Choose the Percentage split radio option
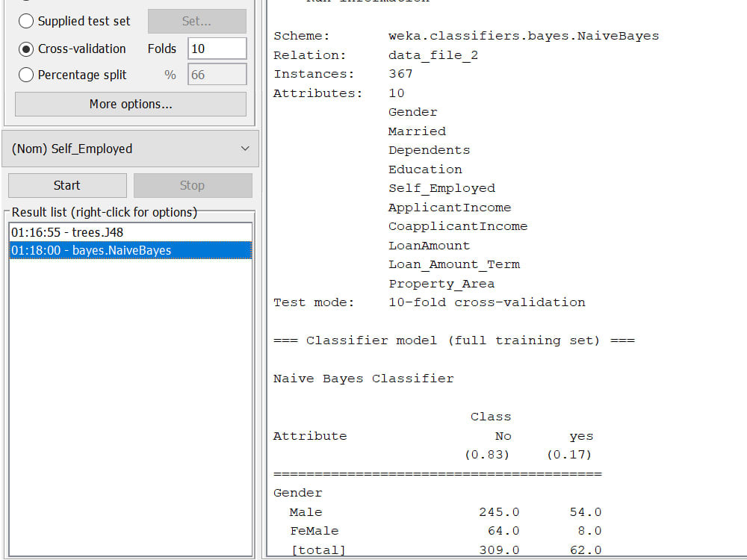 click(25, 75)
